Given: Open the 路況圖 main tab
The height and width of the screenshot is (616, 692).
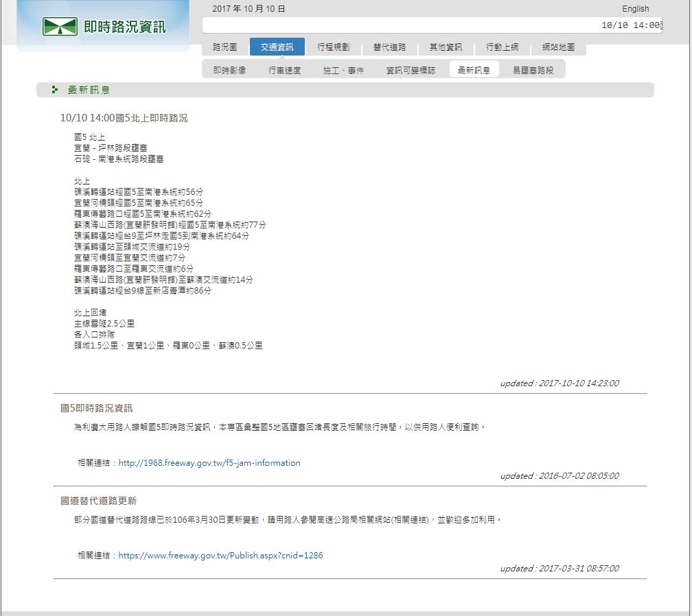Looking at the screenshot, I should 225,47.
